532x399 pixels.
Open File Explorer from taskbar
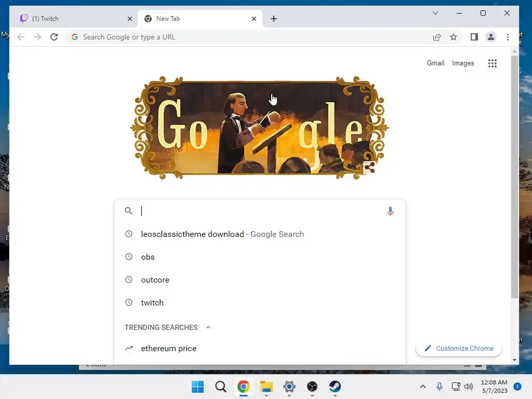[x=267, y=387]
